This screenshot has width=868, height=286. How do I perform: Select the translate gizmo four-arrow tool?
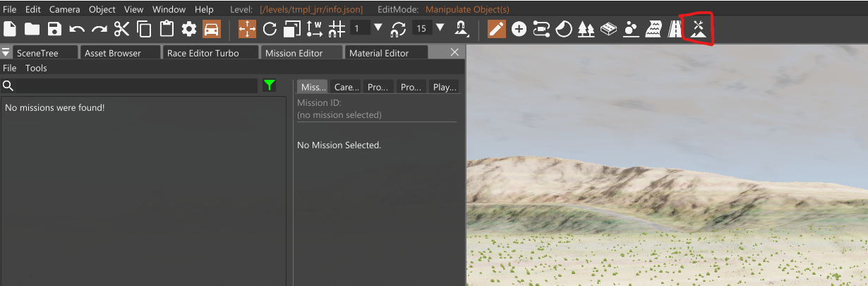(x=247, y=29)
